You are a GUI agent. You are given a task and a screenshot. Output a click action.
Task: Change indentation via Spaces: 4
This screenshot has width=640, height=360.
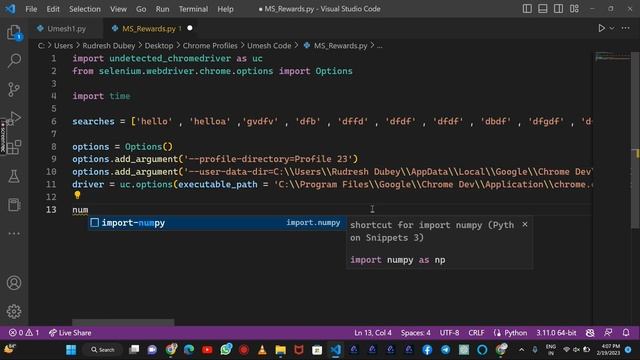(416, 333)
